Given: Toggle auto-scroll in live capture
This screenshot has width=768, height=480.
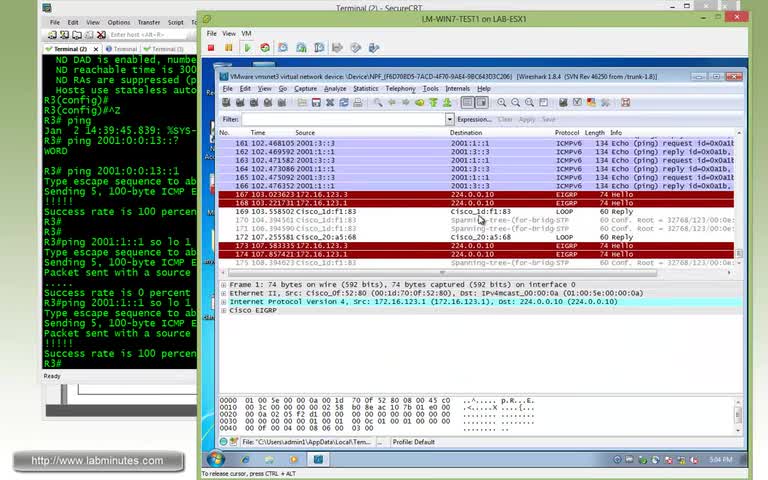Looking at the screenshot, I should coord(481,102).
